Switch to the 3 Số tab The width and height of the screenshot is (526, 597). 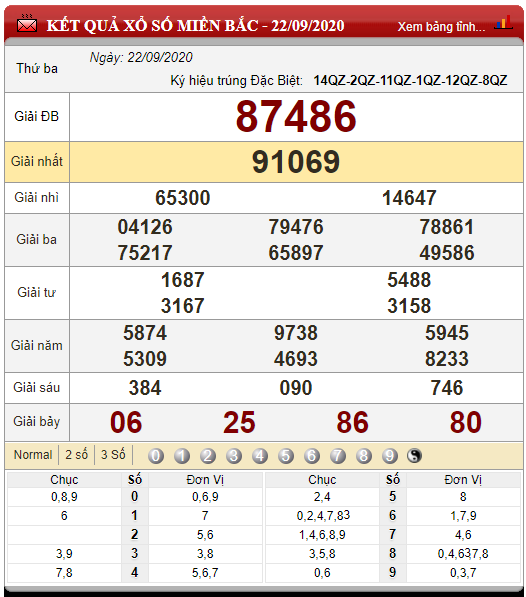(113, 455)
